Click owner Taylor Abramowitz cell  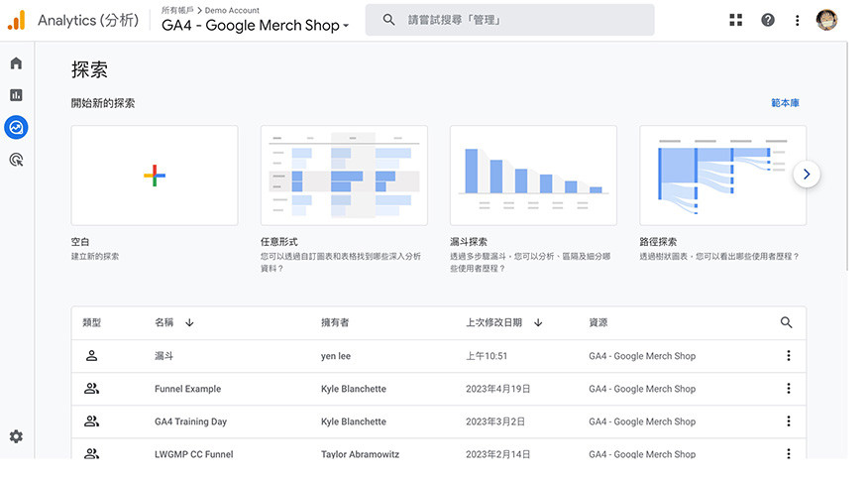point(360,454)
